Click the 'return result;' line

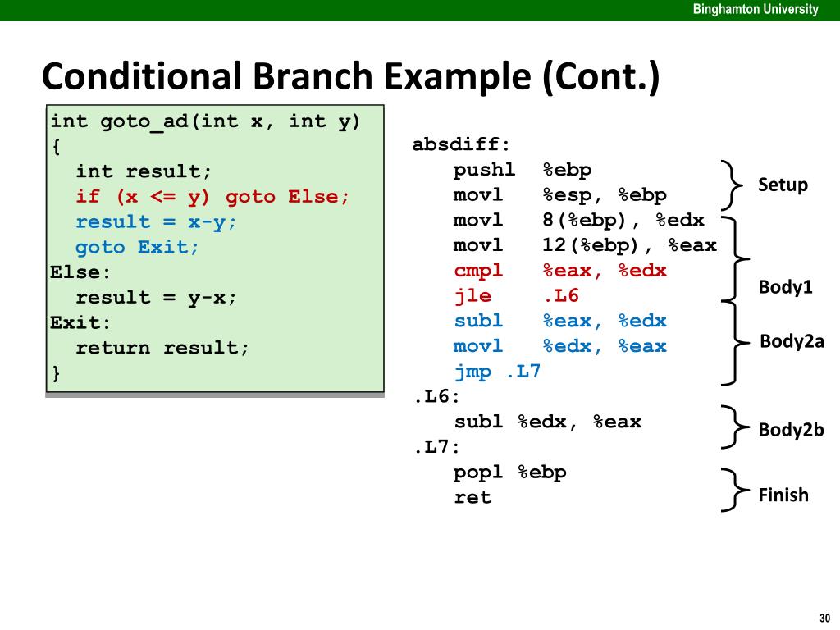(x=162, y=348)
